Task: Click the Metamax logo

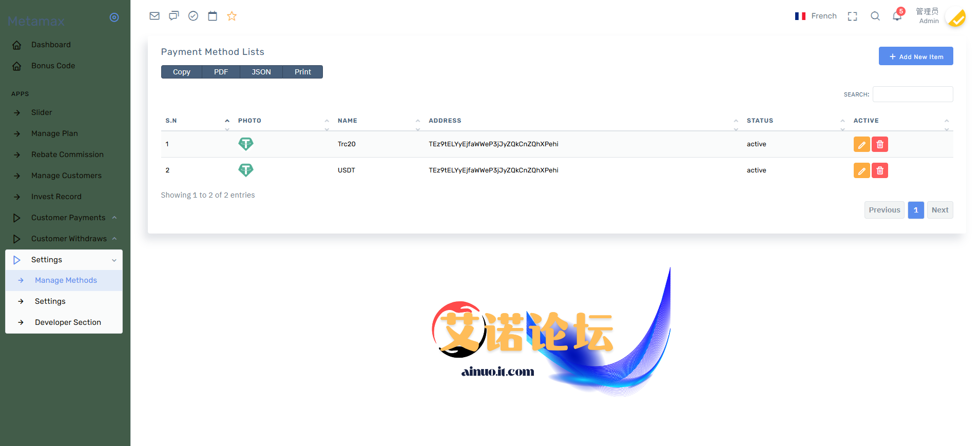Action: 36,21
